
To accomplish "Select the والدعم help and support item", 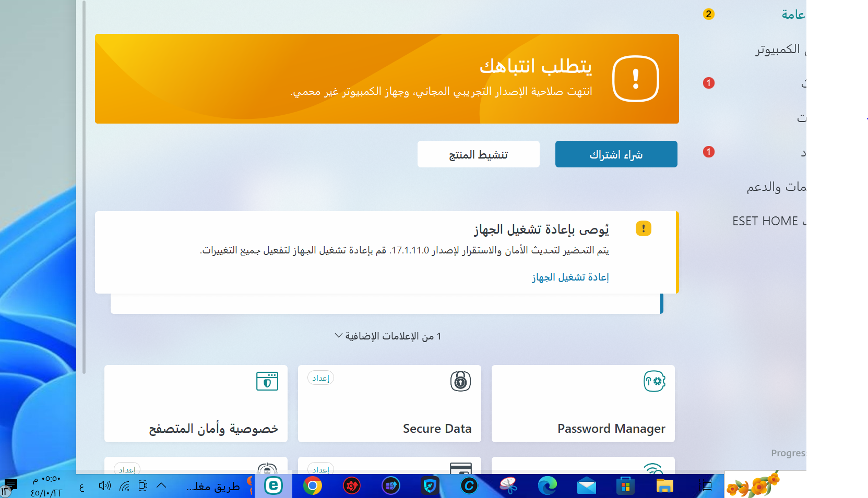I will (x=776, y=187).
